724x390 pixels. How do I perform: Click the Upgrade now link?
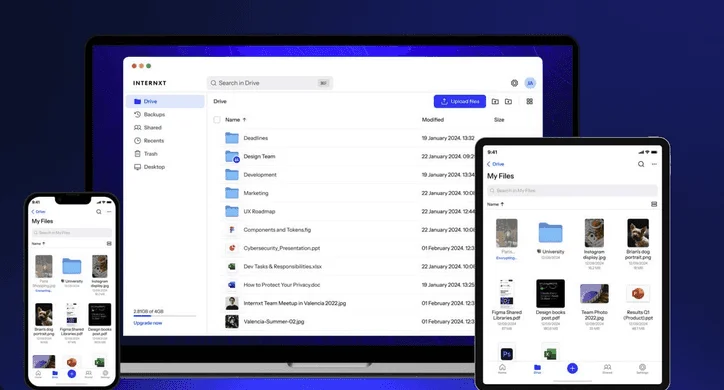point(148,323)
